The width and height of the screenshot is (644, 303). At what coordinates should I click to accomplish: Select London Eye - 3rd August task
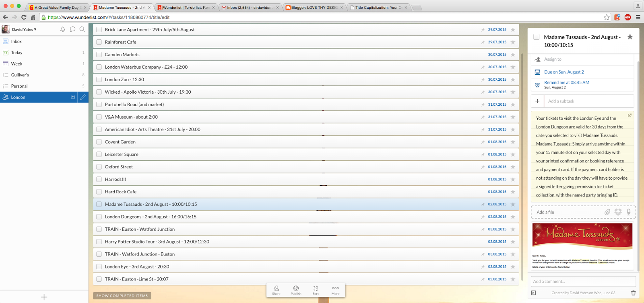(x=306, y=266)
